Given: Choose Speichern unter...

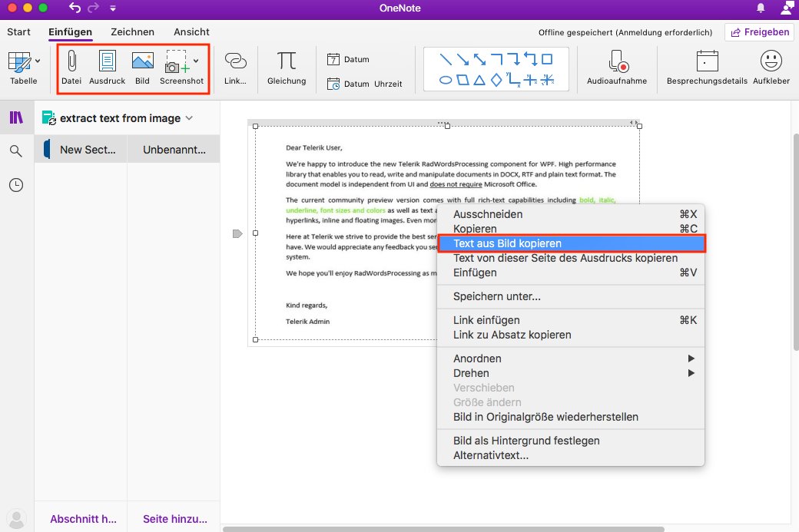Looking at the screenshot, I should coord(571,296).
